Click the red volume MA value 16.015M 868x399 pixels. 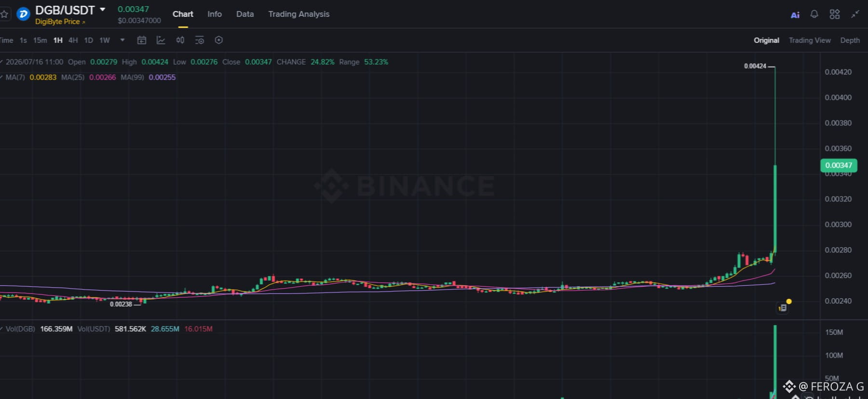[x=198, y=329]
